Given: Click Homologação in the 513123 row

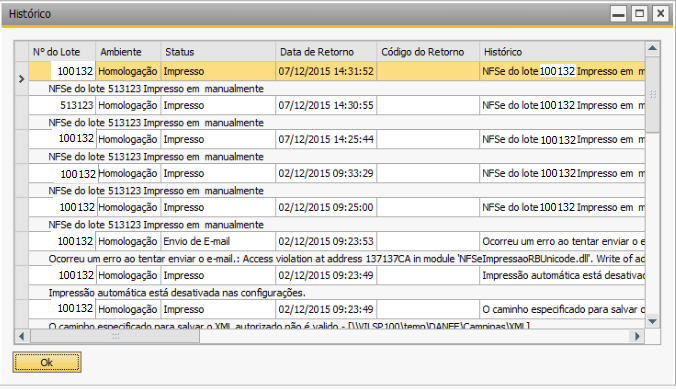Looking at the screenshot, I should [x=128, y=105].
